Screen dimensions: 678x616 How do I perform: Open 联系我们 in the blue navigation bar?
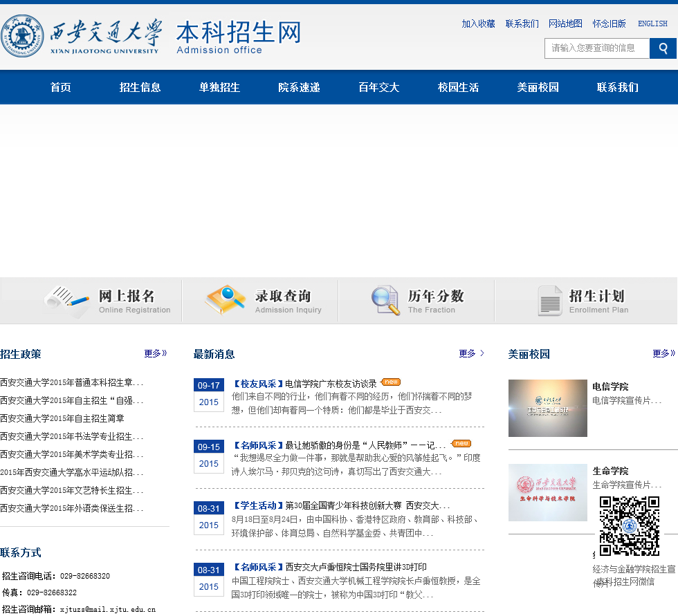click(x=617, y=87)
